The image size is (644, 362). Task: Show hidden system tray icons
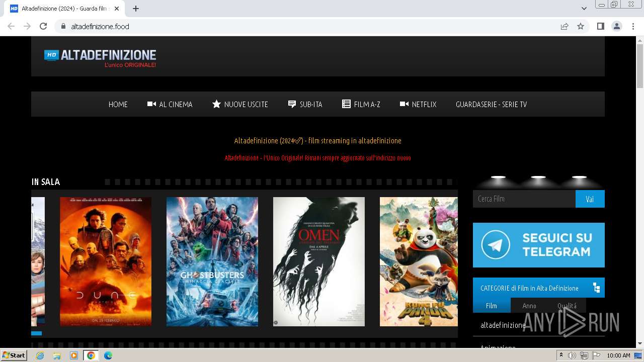click(561, 355)
